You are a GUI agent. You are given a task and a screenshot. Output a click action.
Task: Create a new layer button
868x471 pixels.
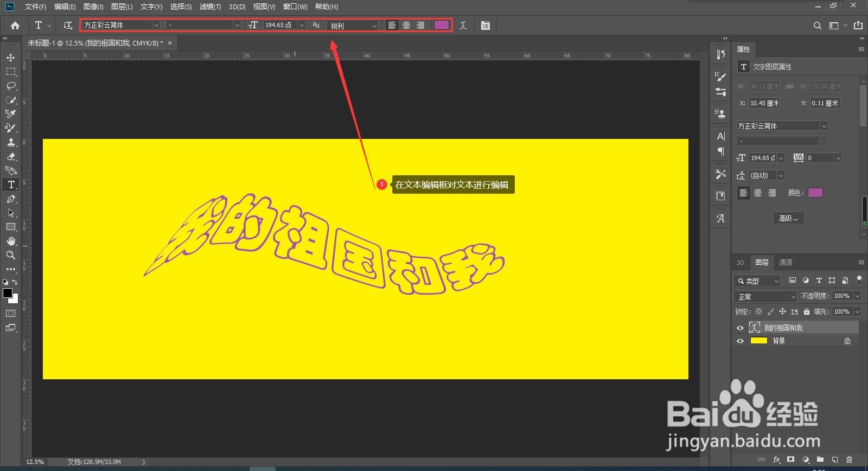coord(835,460)
